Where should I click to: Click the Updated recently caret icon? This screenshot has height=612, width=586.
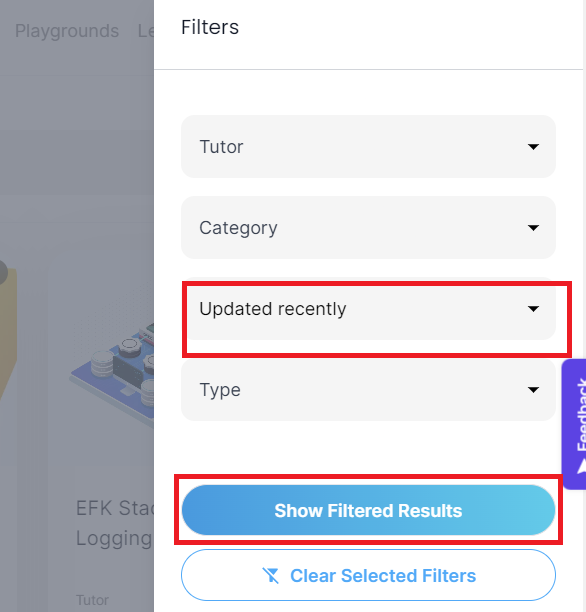pos(533,309)
